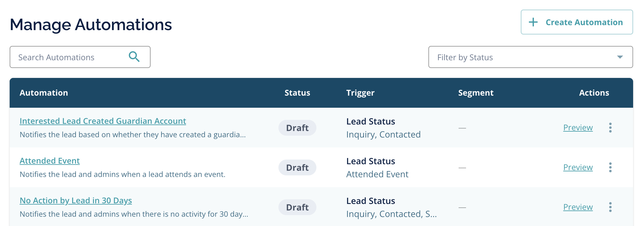Open more actions for No Action by Lead

[610, 207]
